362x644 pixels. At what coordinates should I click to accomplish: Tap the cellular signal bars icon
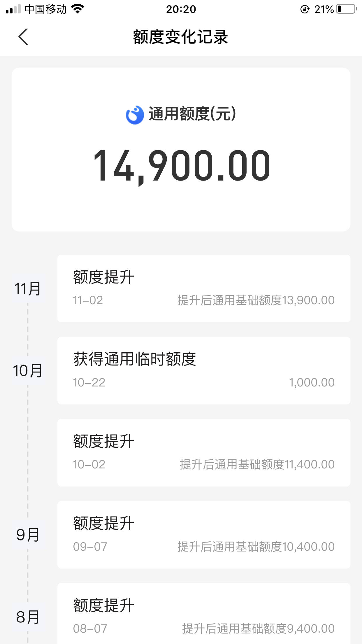13,9
